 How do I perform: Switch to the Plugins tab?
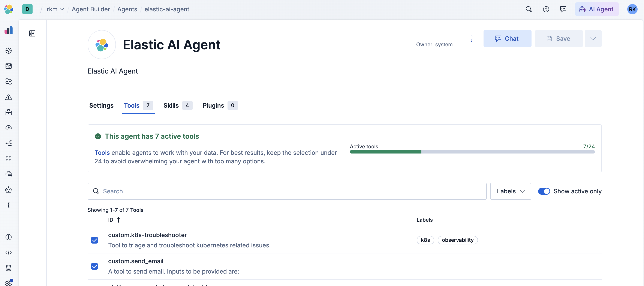(220, 105)
